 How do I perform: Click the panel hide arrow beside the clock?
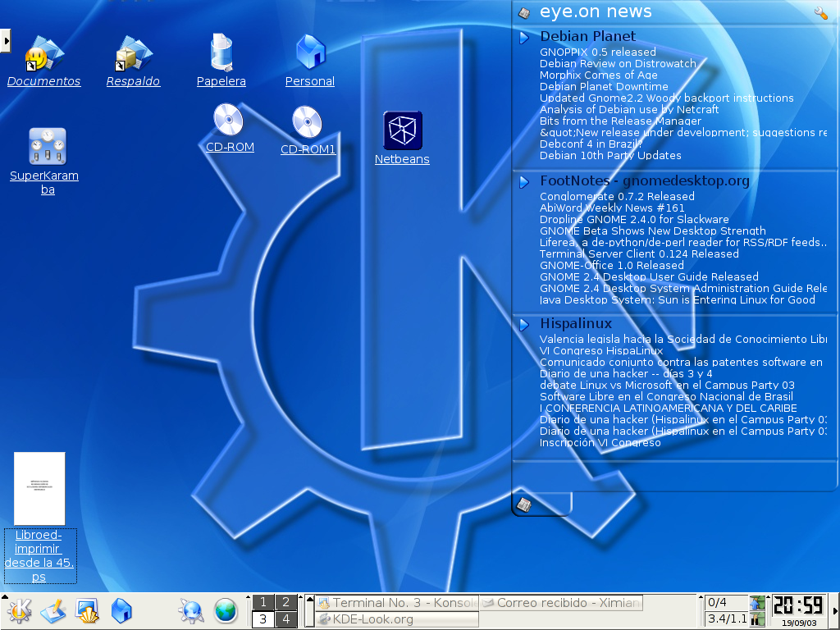pyautogui.click(x=834, y=611)
